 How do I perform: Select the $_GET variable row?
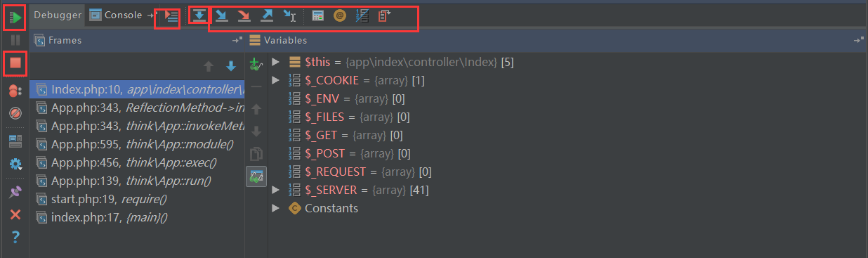pos(567,135)
